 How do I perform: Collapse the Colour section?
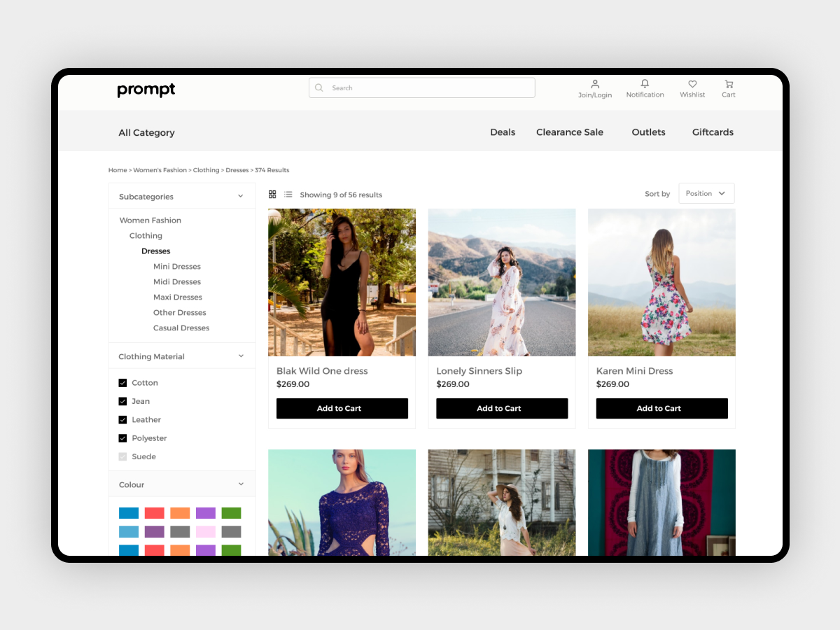tap(241, 484)
